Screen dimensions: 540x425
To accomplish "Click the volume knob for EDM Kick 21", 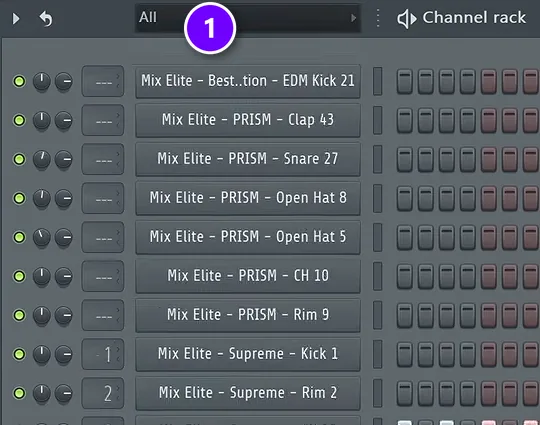I will tap(64, 82).
